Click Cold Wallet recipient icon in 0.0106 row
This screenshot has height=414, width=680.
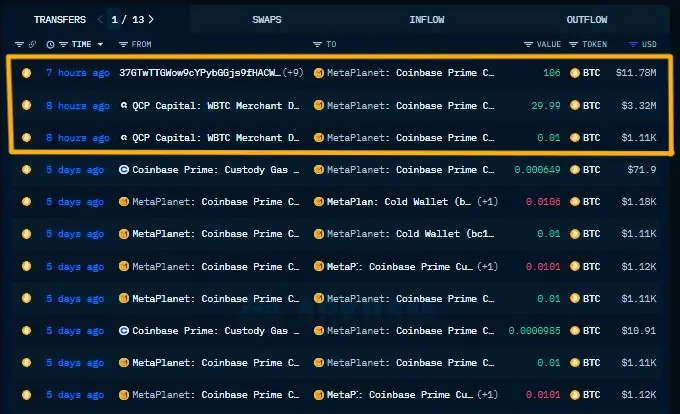tap(319, 202)
